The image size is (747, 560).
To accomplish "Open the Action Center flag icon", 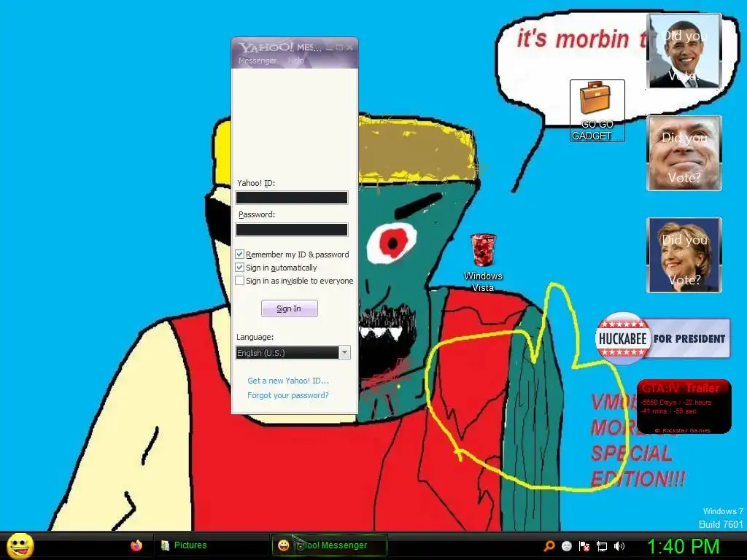I will [584, 546].
